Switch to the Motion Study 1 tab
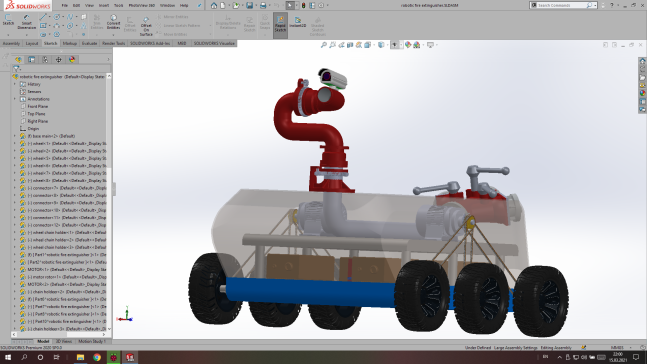647x364 pixels. pyautogui.click(x=92, y=341)
